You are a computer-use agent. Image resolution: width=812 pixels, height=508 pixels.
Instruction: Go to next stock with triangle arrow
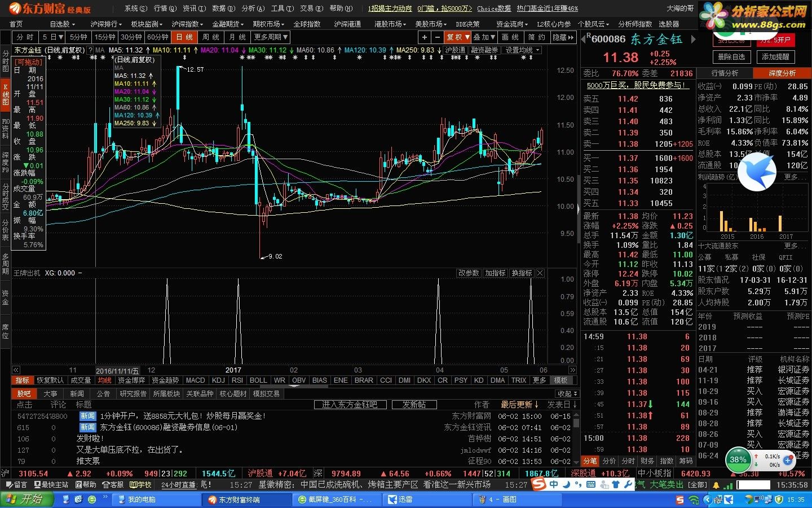tap(694, 40)
